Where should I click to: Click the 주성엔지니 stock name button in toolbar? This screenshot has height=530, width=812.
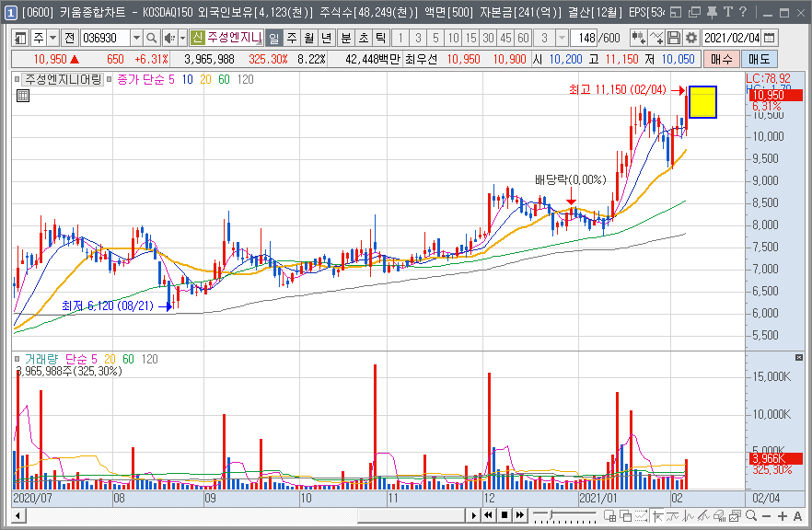coord(234,38)
